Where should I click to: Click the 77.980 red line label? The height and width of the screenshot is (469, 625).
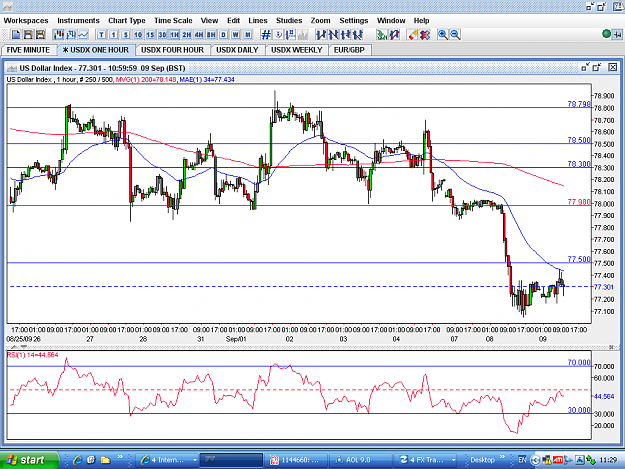(579, 202)
